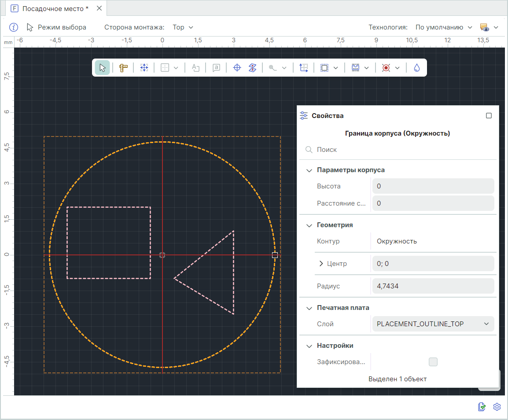
Task: Open the Сторона монтажа Top dropdown
Action: pos(183,27)
